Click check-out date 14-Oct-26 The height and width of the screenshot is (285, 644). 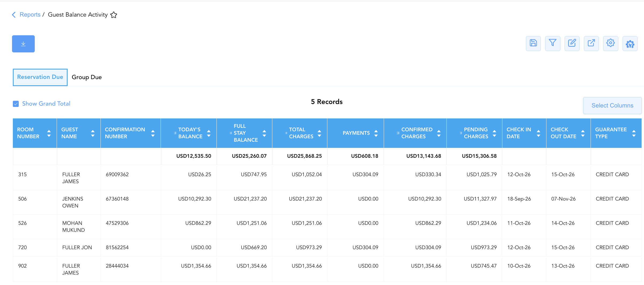coord(563,223)
